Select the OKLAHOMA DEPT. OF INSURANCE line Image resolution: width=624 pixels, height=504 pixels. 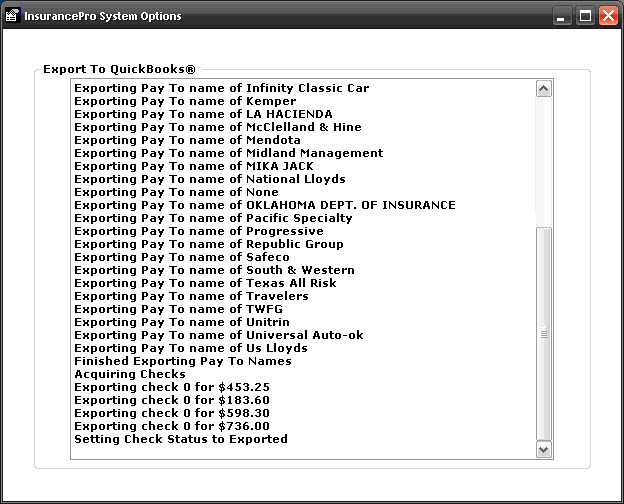click(265, 205)
